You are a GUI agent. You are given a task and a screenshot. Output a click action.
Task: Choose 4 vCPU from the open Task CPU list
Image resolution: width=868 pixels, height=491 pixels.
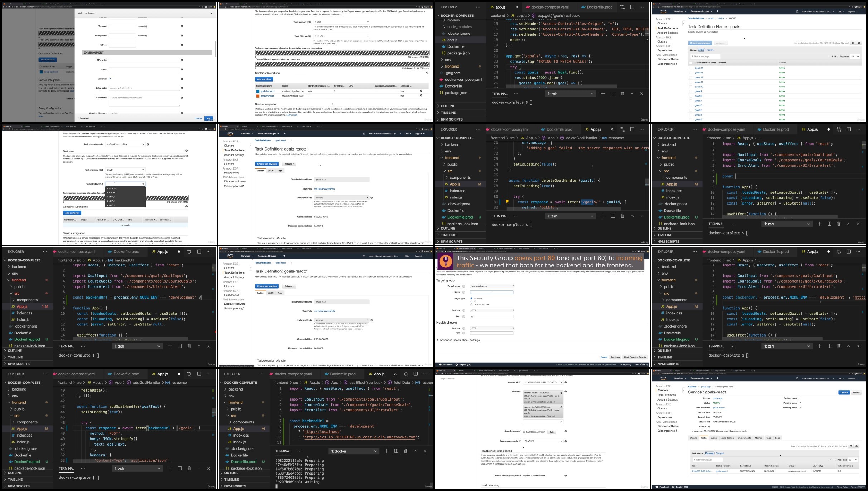pos(125,205)
